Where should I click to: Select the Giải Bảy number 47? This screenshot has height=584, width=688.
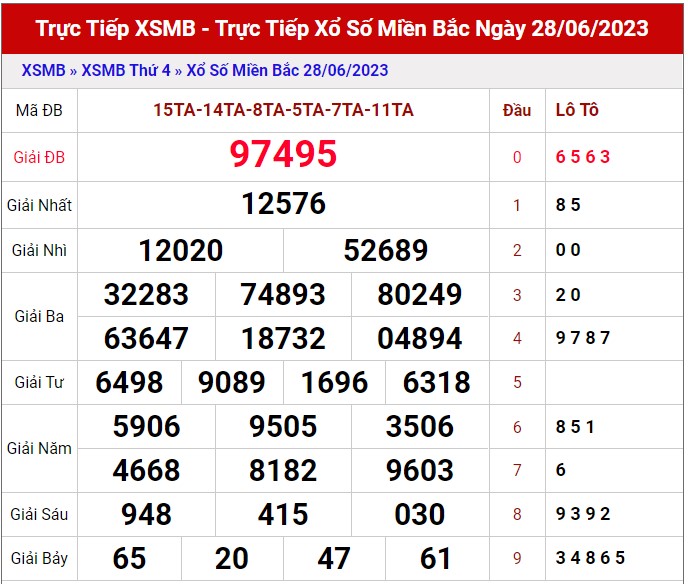coord(334,558)
